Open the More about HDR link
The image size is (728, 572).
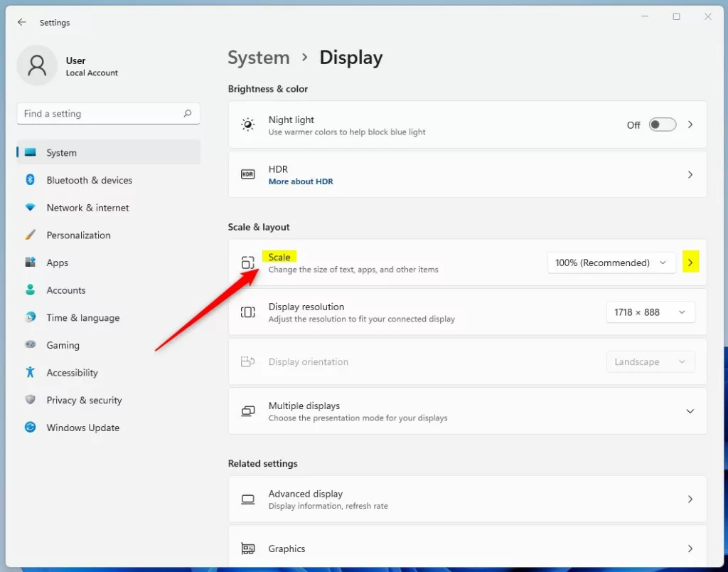[x=301, y=181]
